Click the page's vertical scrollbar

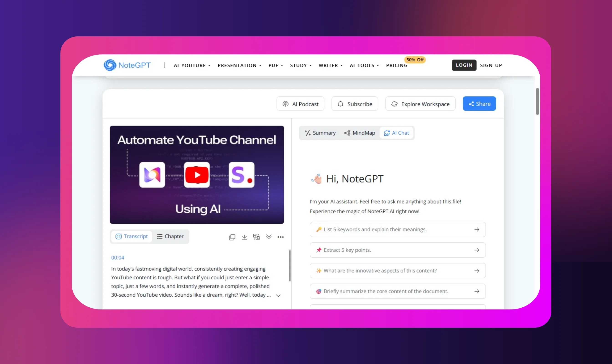click(537, 101)
